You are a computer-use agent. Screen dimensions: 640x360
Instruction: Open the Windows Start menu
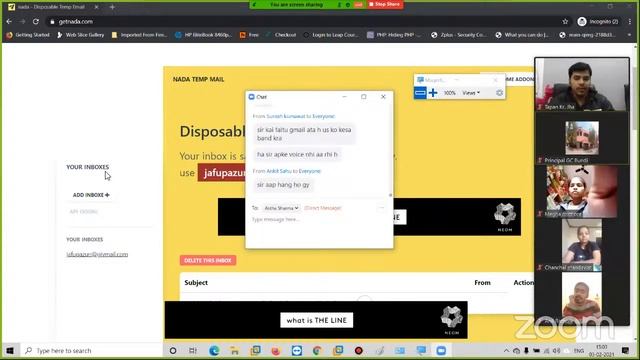10,351
